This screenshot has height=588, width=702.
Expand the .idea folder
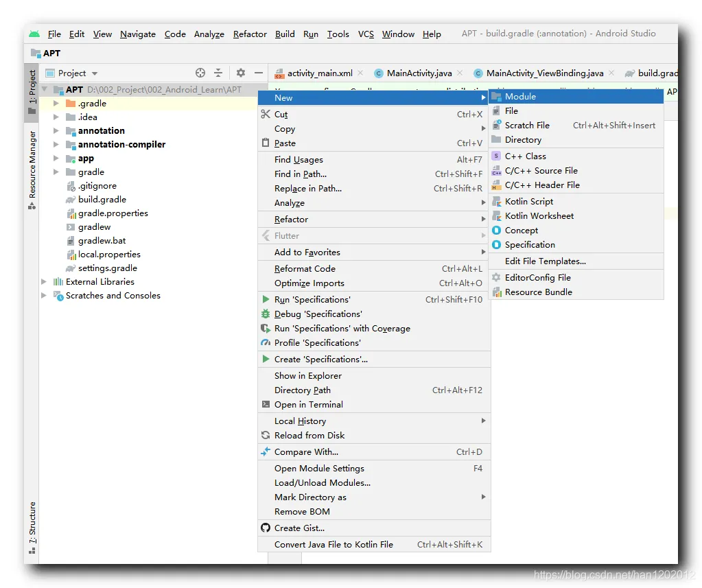tap(56, 117)
